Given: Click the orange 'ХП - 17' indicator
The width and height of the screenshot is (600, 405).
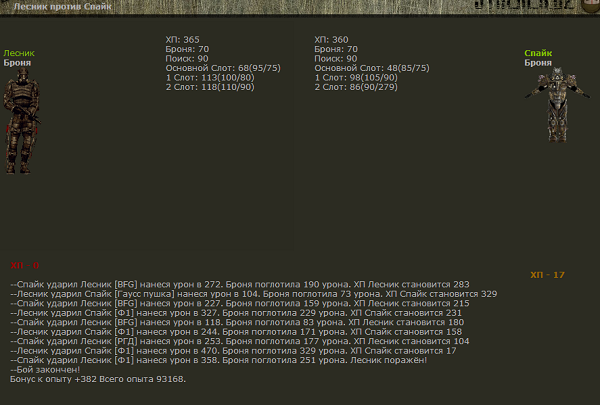Looking at the screenshot, I should (x=547, y=274).
